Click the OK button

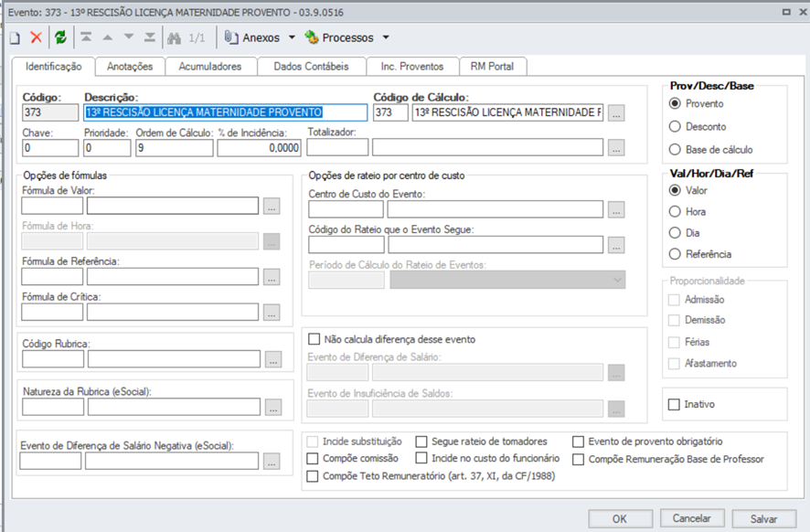pyautogui.click(x=620, y=518)
